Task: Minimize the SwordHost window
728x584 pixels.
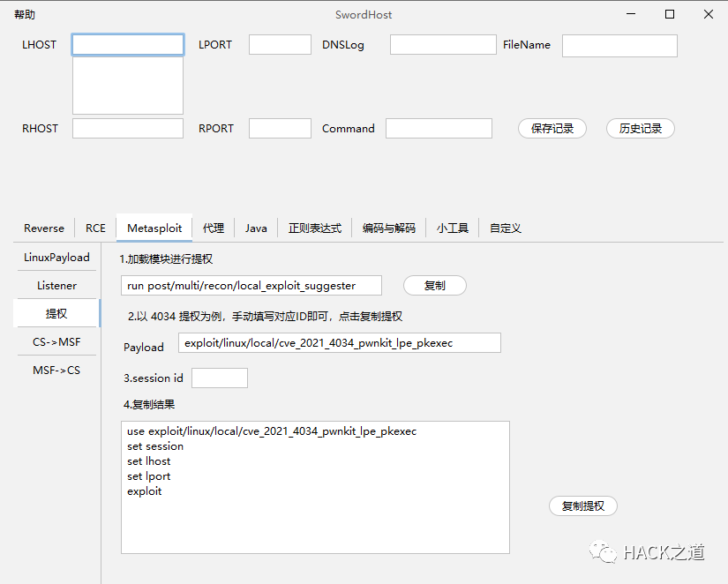Action: 631,14
